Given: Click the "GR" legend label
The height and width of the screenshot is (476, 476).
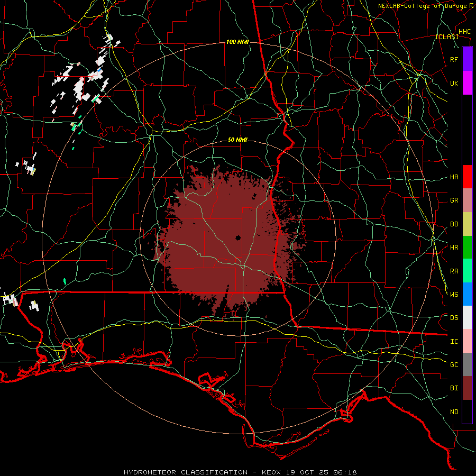Looking at the screenshot, I should pyautogui.click(x=454, y=200).
